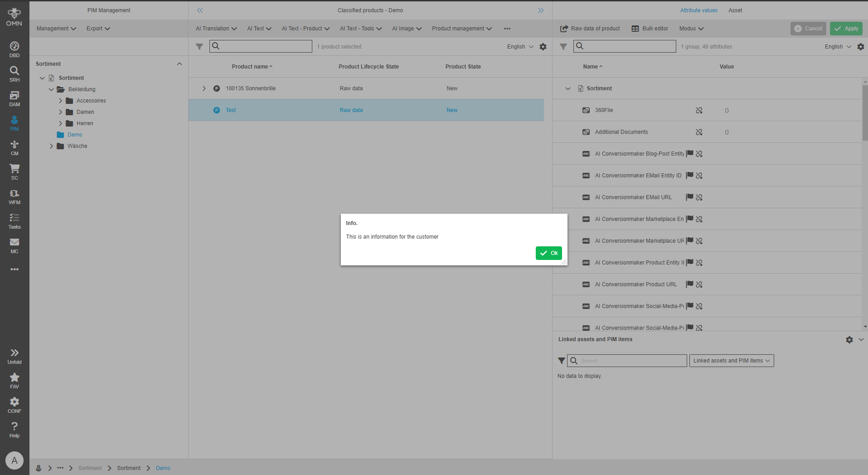Toggle inheritance icon for Additional Documents
The width and height of the screenshot is (868, 475).
699,132
